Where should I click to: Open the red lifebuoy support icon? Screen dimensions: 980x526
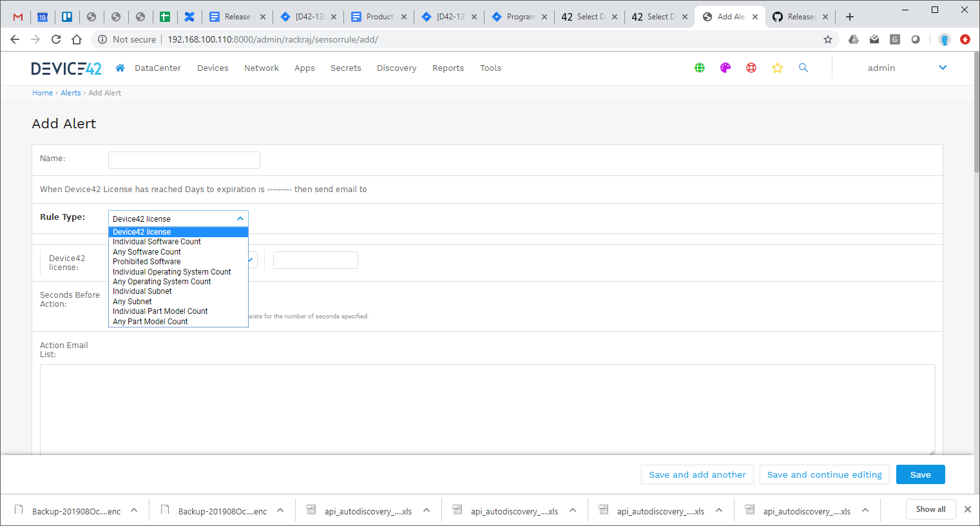(751, 68)
